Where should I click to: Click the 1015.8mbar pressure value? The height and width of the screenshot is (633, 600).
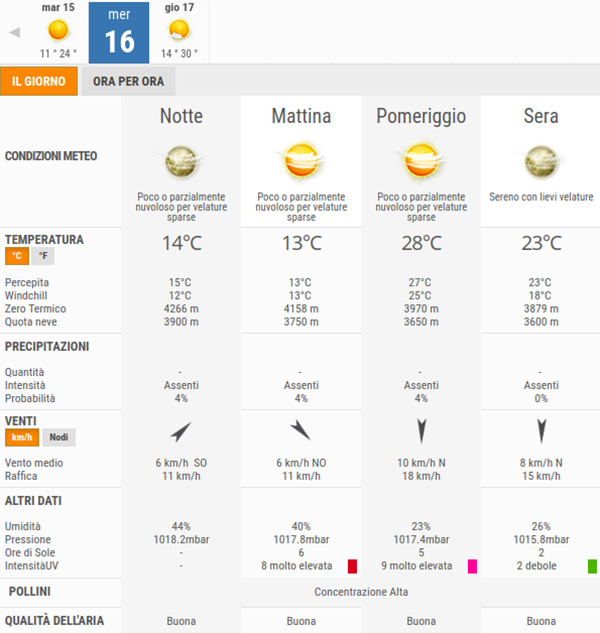click(x=541, y=540)
